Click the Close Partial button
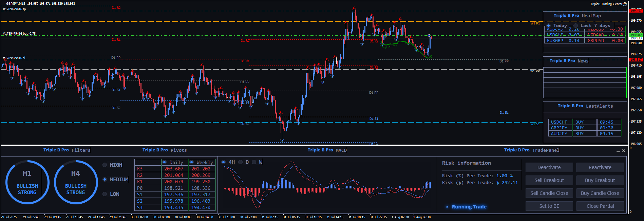644x221 pixels. coord(600,206)
